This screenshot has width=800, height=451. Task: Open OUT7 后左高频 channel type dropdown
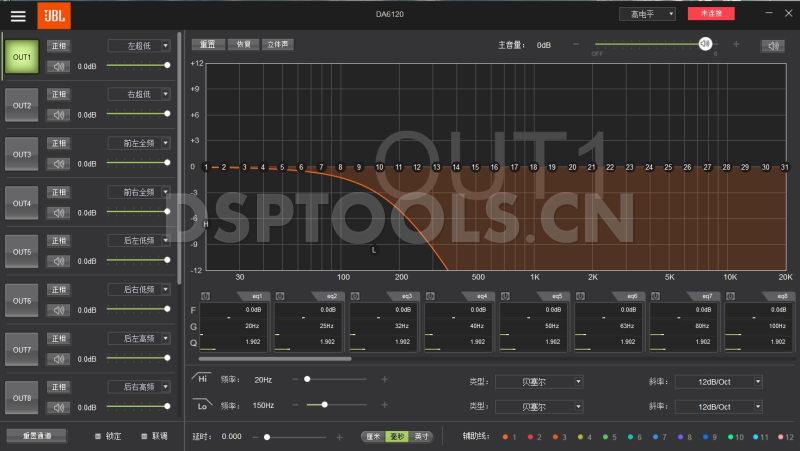point(139,338)
